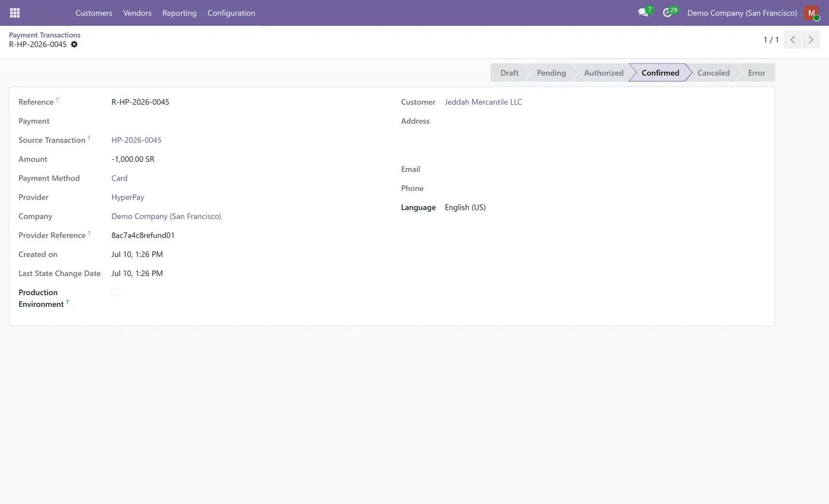Click the English (US) language value
Viewport: 829px width, 504px height.
(x=465, y=207)
